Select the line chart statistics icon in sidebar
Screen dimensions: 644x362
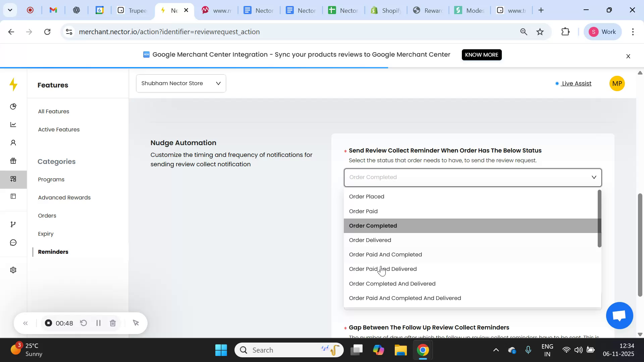click(x=13, y=124)
